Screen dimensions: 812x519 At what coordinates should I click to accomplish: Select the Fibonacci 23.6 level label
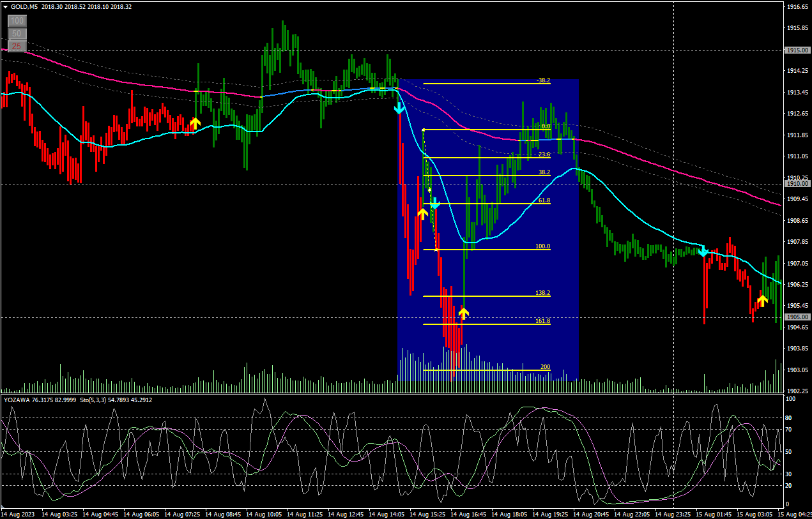(544, 154)
